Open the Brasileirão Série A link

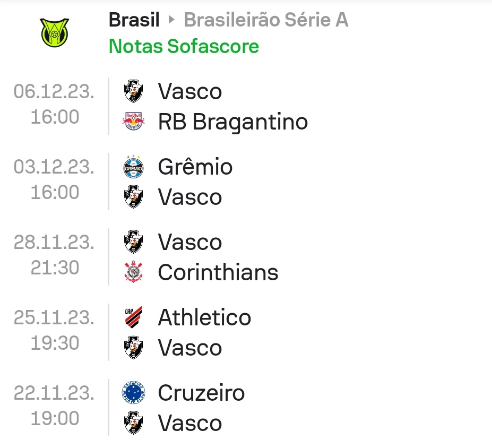(266, 21)
